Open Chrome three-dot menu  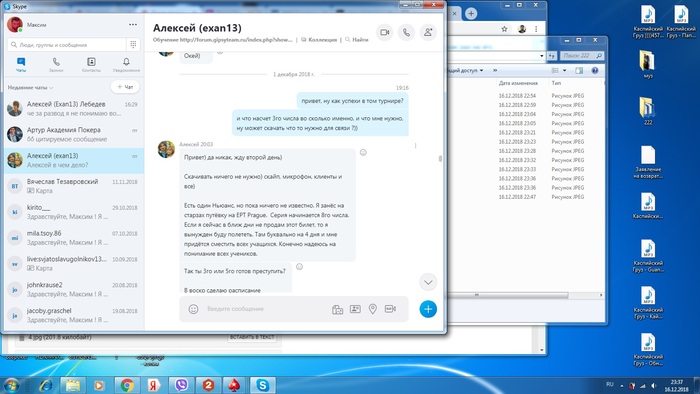(536, 29)
